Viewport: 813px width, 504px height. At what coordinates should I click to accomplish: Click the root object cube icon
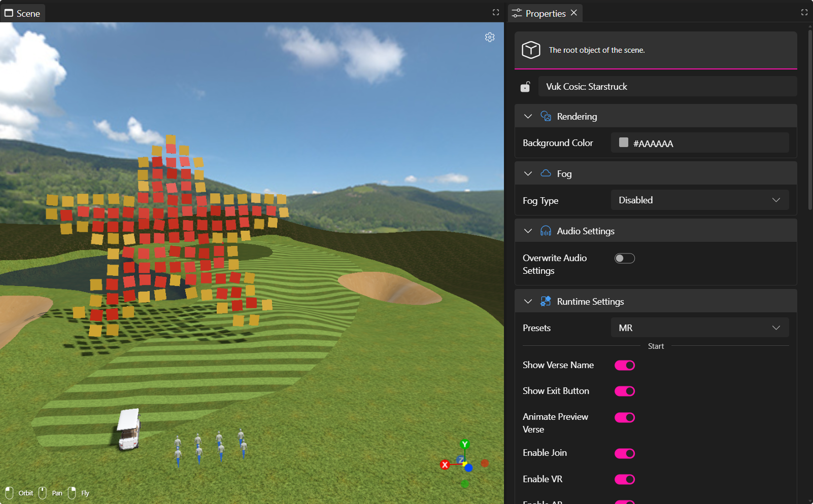(531, 50)
